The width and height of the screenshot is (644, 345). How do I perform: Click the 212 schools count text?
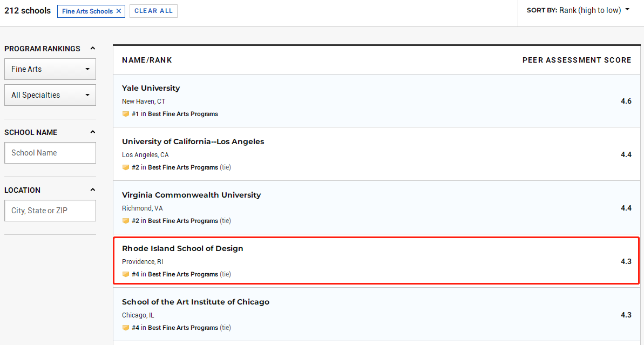(x=28, y=11)
